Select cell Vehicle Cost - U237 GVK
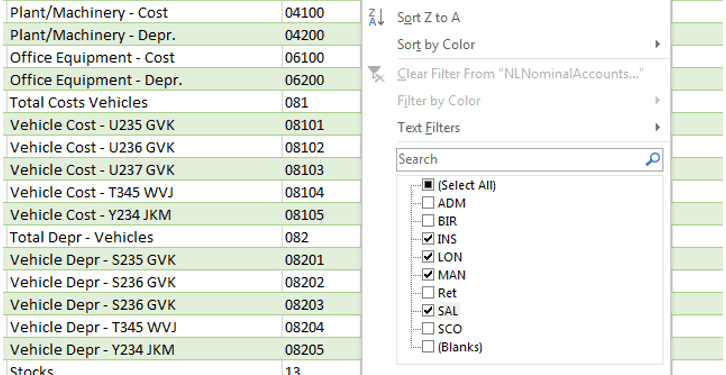Screen dimensions: 726x375 pyautogui.click(x=143, y=169)
